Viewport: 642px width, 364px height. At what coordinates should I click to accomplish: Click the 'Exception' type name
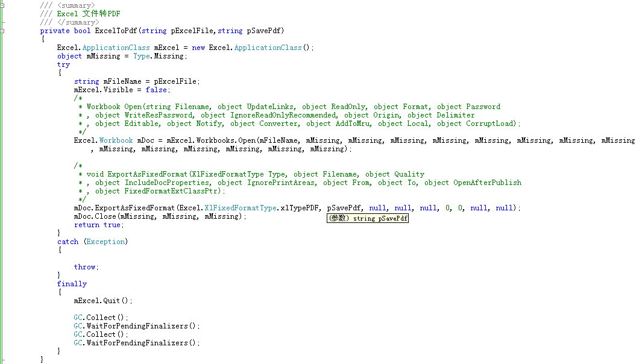[x=105, y=242]
